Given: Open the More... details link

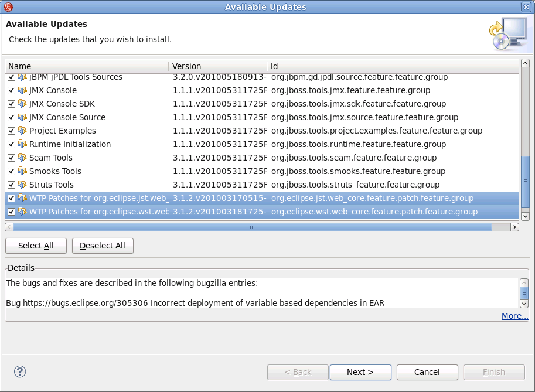Looking at the screenshot, I should (514, 316).
